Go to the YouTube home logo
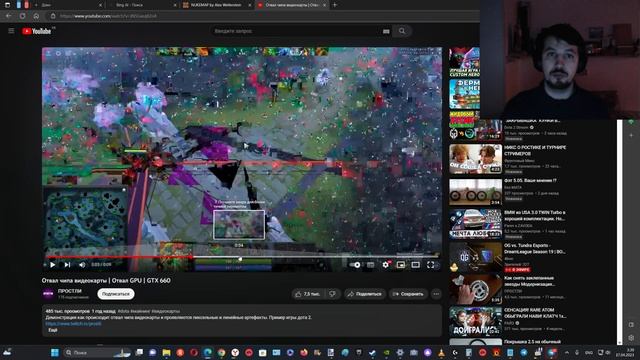The image size is (640, 360). [37, 31]
